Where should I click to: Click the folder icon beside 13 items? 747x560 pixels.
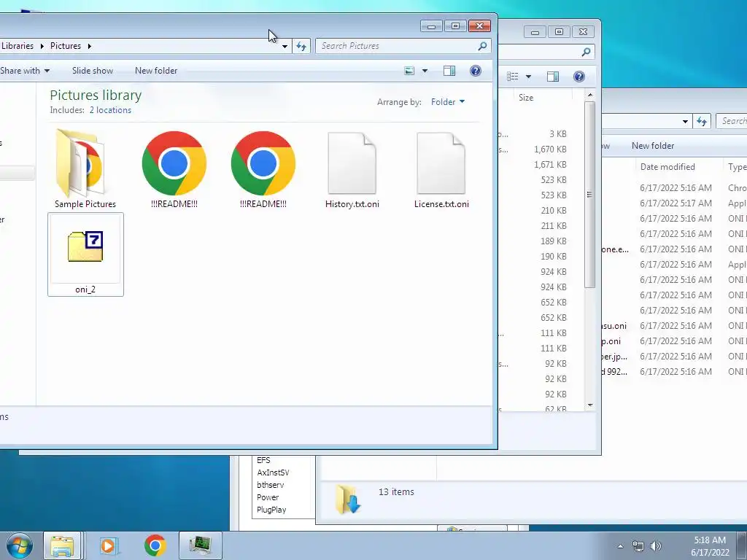[x=348, y=499]
